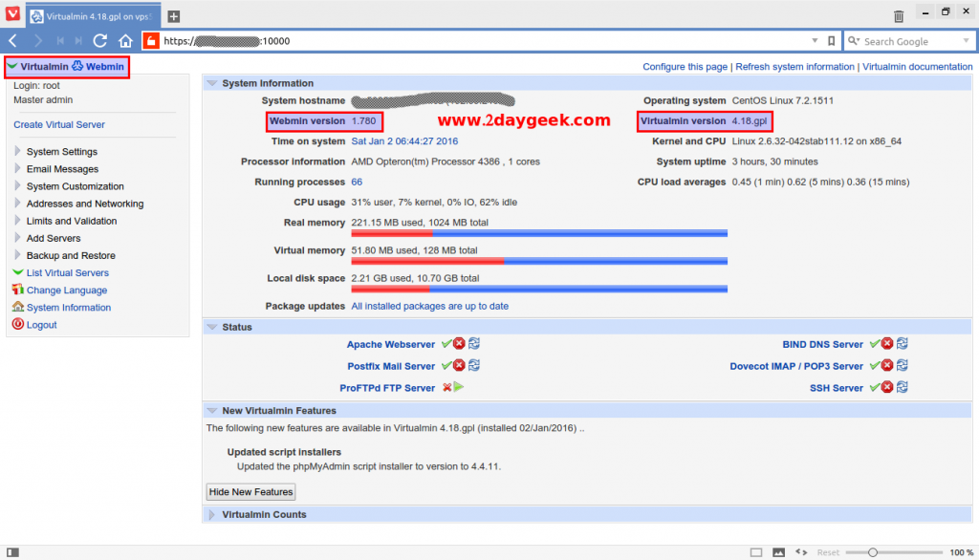Go to browser home page

(125, 41)
